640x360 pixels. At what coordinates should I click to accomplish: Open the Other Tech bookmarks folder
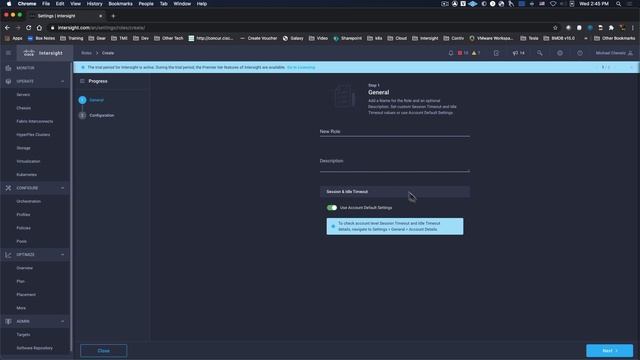tap(169, 38)
